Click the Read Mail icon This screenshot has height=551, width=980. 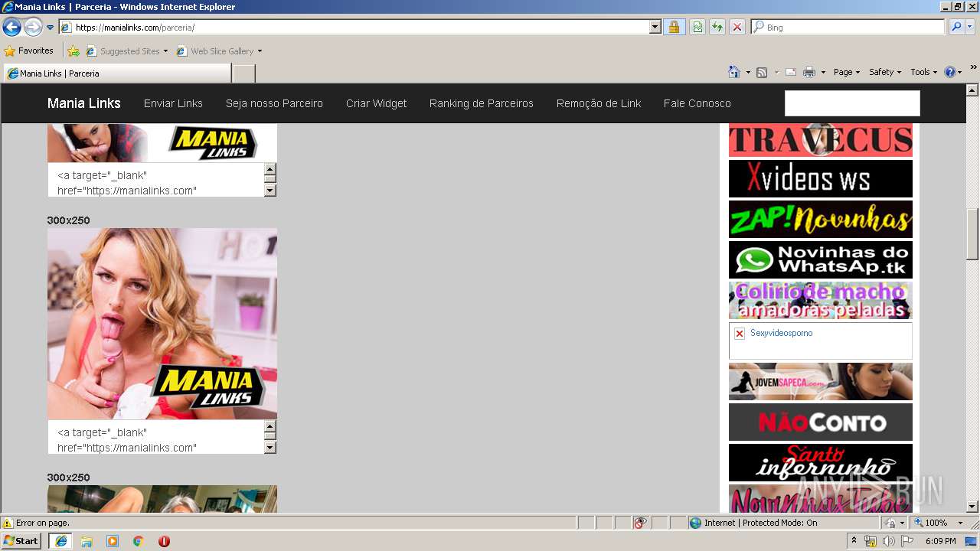click(x=791, y=72)
